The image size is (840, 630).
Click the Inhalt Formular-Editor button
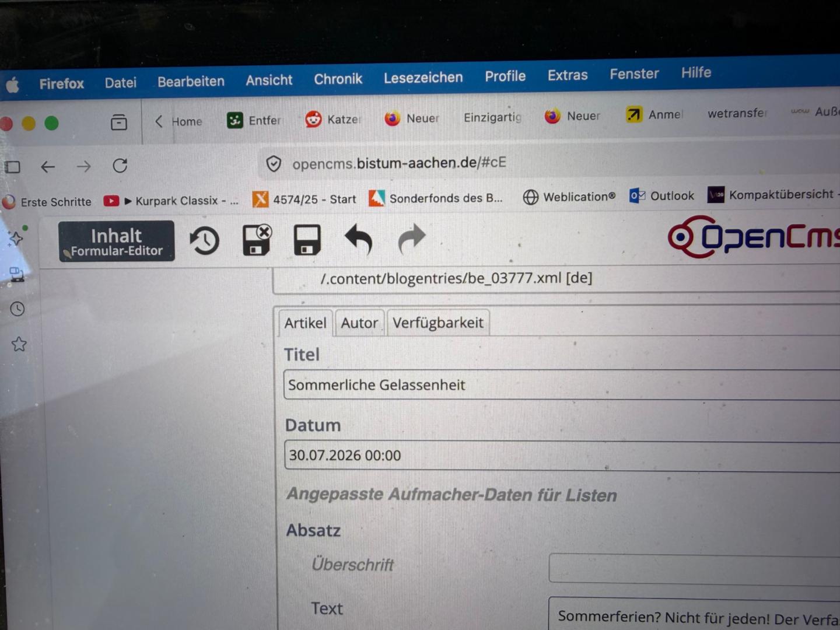click(x=117, y=241)
